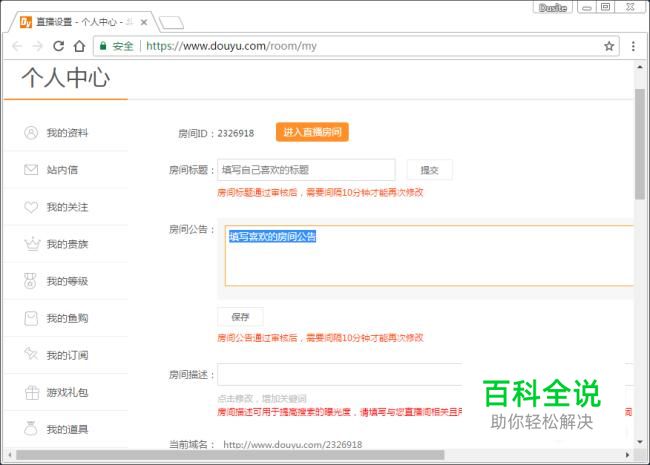
Task: Click the 我的鱼购 shopping bag icon
Action: [x=31, y=318]
